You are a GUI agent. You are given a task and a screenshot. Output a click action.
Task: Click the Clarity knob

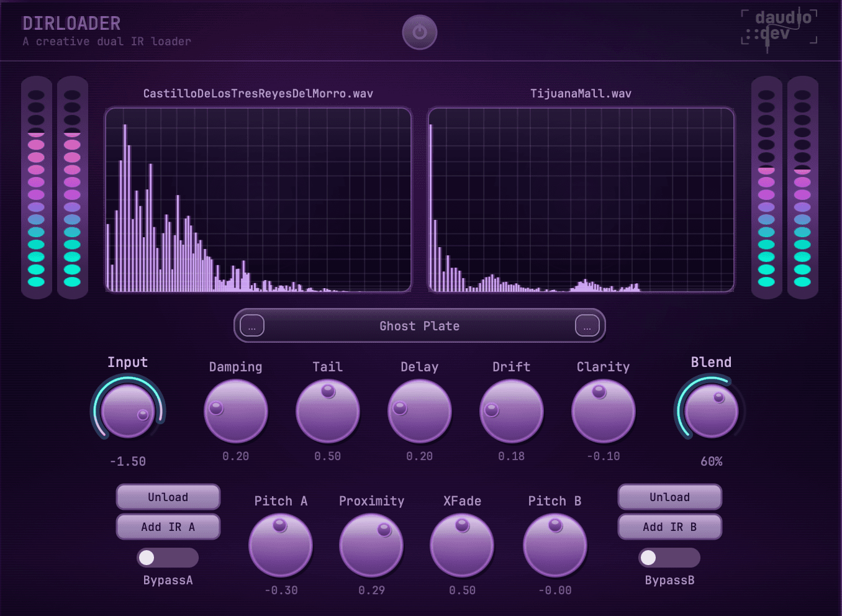click(x=603, y=411)
